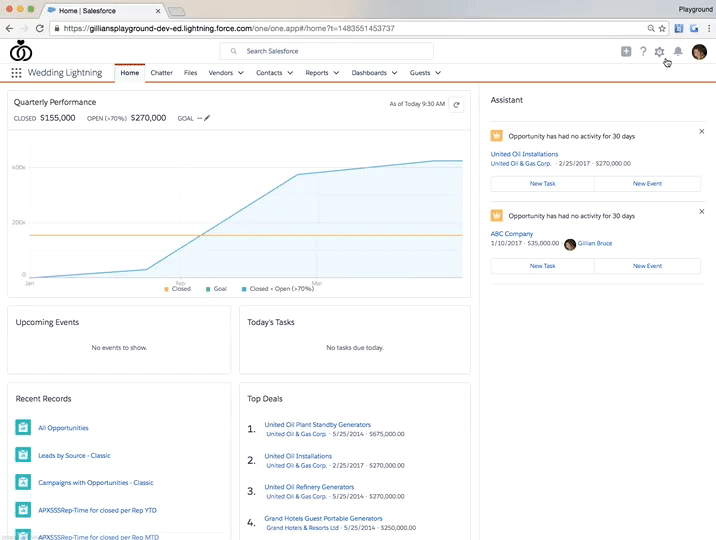The height and width of the screenshot is (540, 716).
Task: Expand the Reports tab dropdown arrow
Action: pyautogui.click(x=336, y=73)
